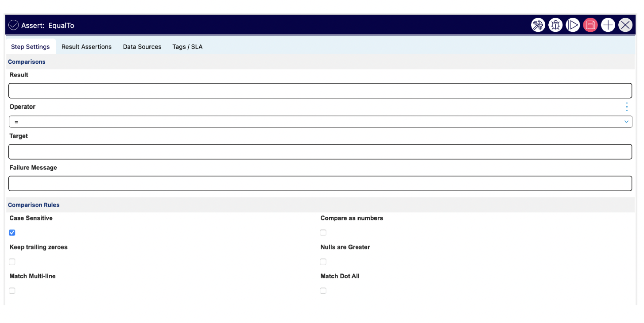Click the Comparisons section header
644x323 pixels.
[x=320, y=62]
